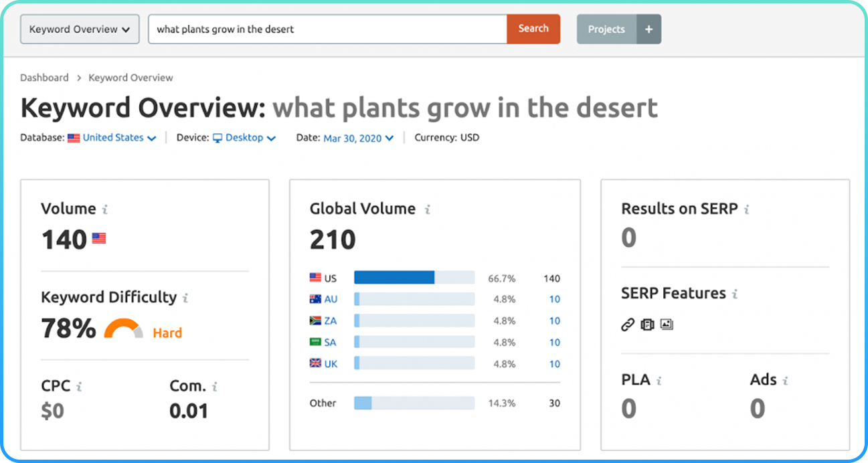
Task: Click the info icon next to Ads
Action: (x=785, y=381)
